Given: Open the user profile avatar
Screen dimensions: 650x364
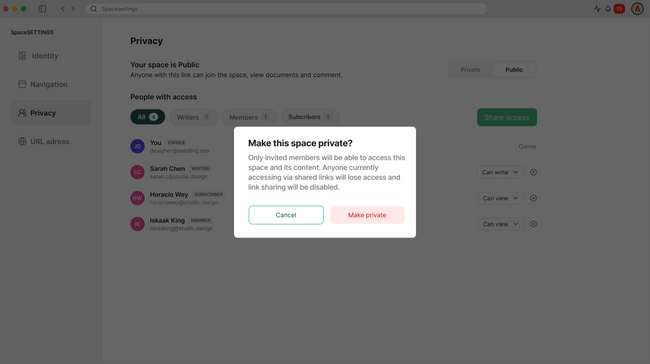Looking at the screenshot, I should point(637,9).
